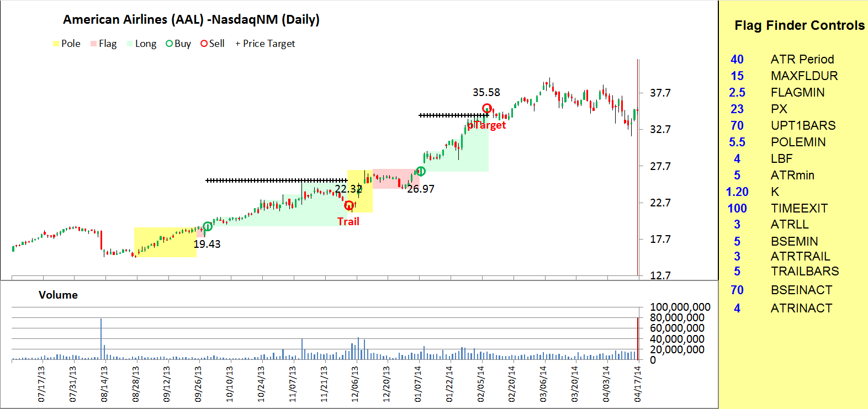868x409 pixels.
Task: Select the K value 1.20
Action: [x=737, y=192]
